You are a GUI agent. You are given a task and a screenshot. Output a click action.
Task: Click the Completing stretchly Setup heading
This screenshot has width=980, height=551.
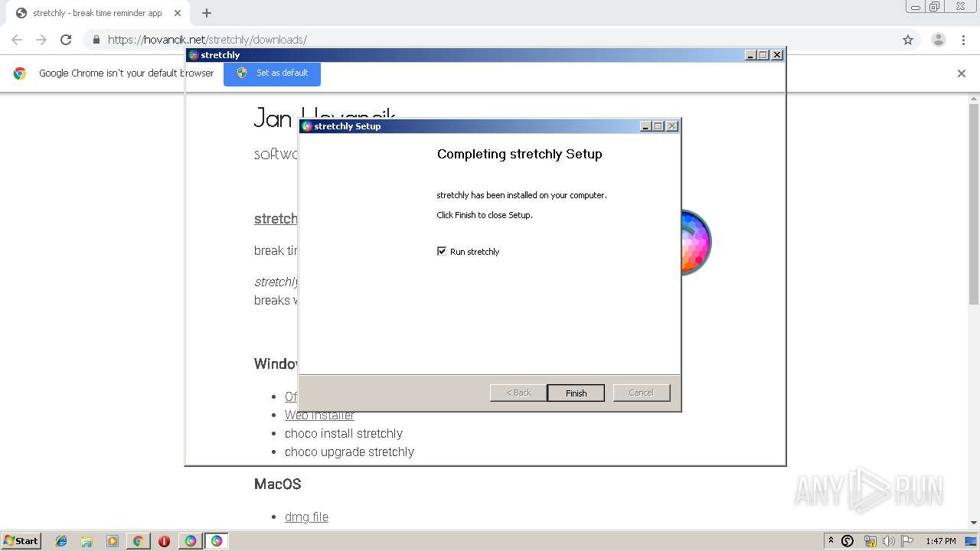coord(520,154)
